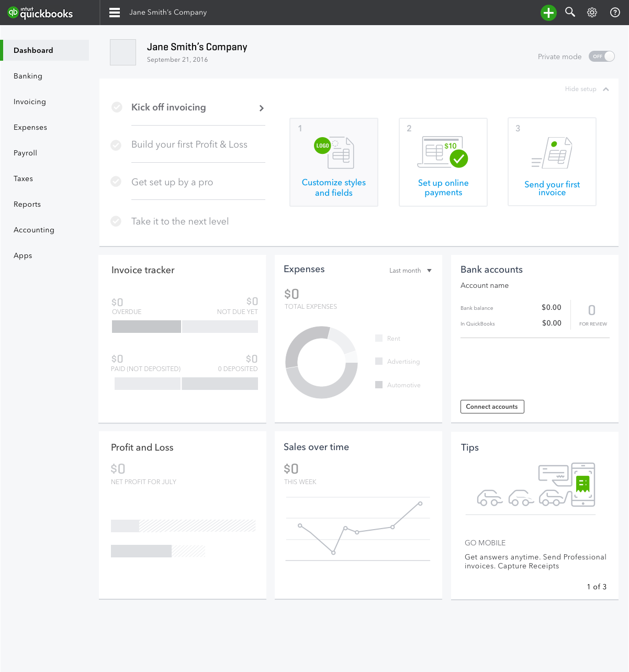This screenshot has height=672, width=629.
Task: Open Customize styles and fields link
Action: 334,187
